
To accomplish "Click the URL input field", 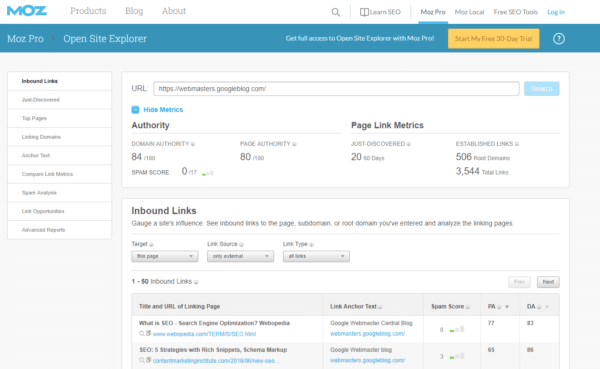I will 336,89.
